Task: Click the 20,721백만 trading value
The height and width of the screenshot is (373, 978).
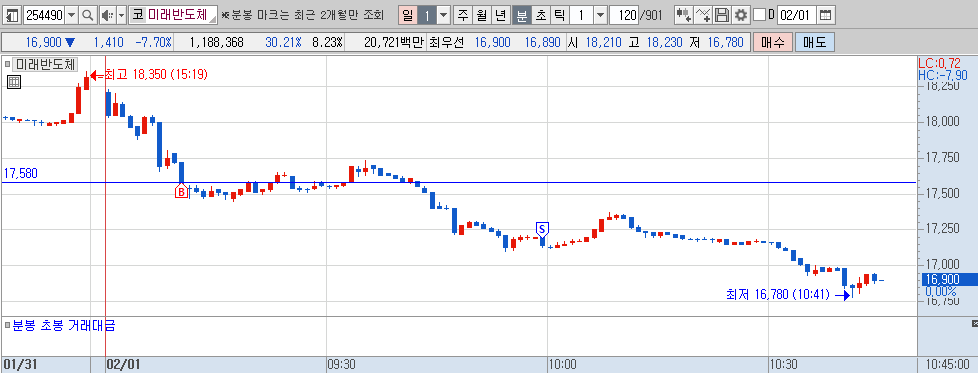Action: (393, 42)
